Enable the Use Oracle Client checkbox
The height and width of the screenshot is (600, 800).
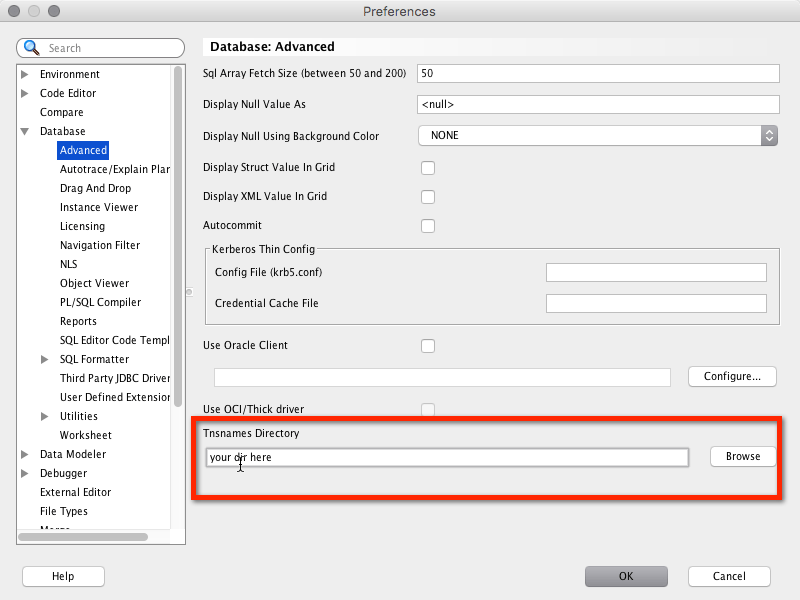tap(428, 346)
